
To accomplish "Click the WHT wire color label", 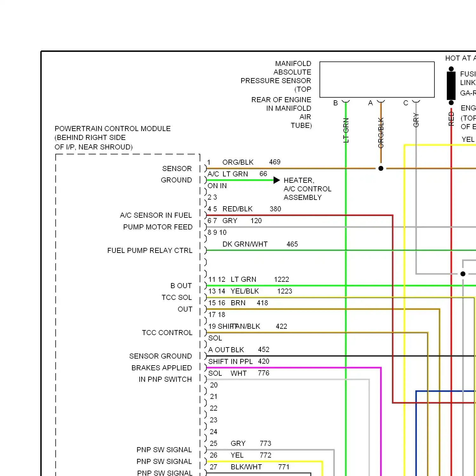I will [x=239, y=373].
